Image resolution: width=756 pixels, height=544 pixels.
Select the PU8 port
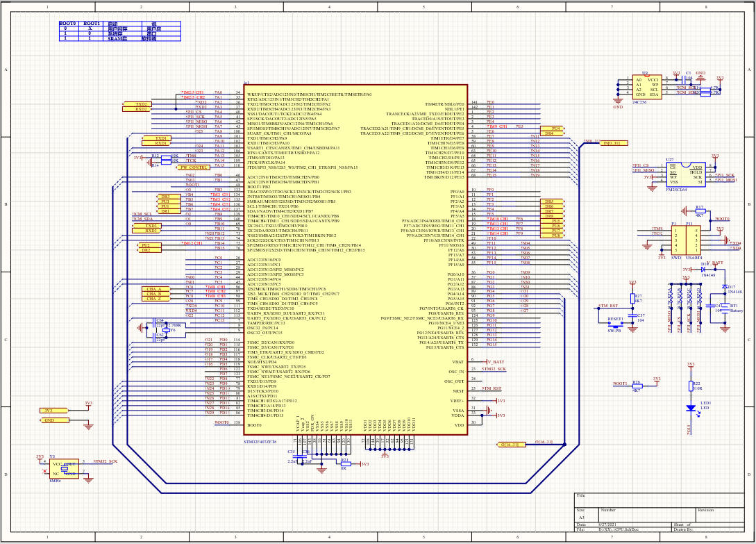point(552,236)
